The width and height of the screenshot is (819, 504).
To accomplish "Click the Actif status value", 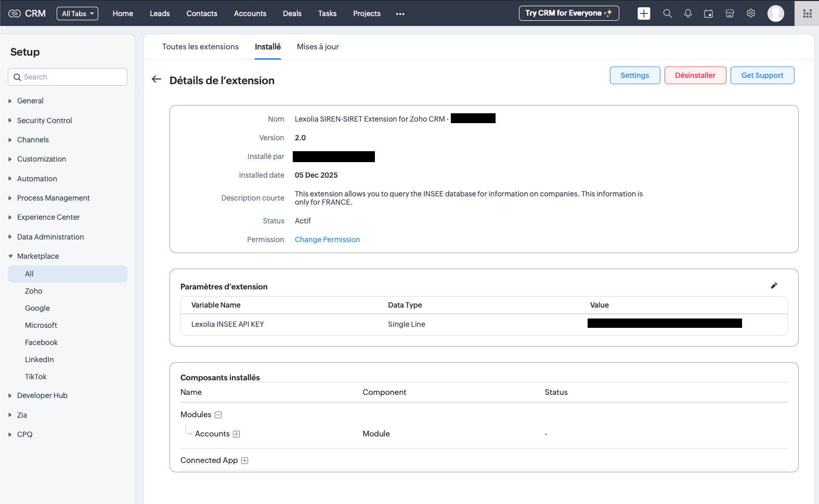I will (303, 221).
